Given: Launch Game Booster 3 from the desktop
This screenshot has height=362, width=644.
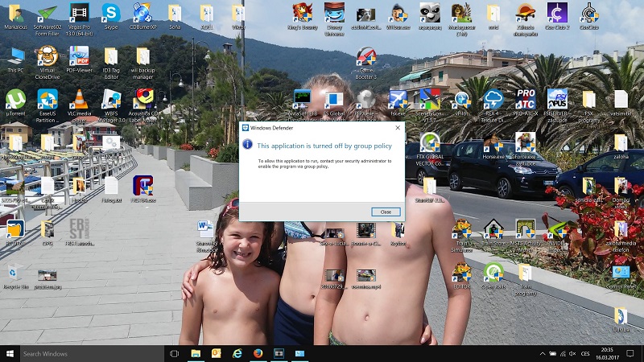Looking at the screenshot, I should click(x=366, y=56).
